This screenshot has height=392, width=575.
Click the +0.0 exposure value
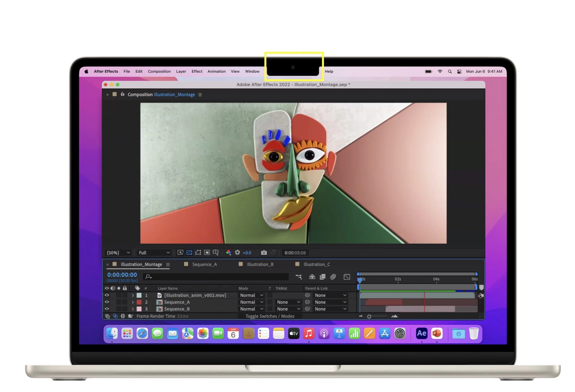point(247,253)
